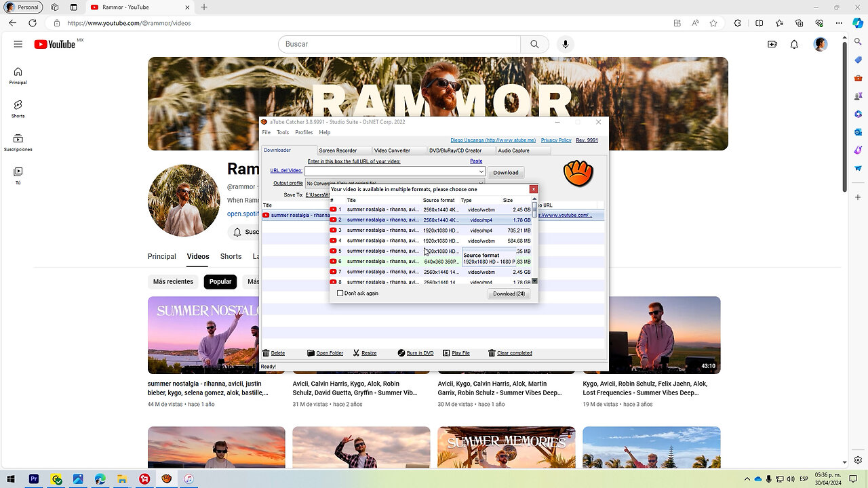Open iTunes from the taskbar

pyautogui.click(x=189, y=479)
